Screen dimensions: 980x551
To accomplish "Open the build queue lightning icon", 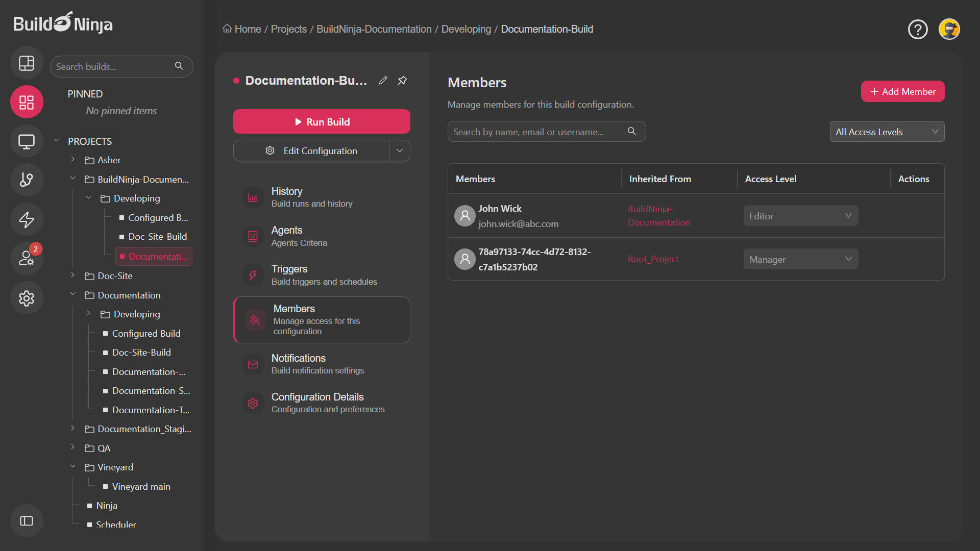I will tap(26, 219).
